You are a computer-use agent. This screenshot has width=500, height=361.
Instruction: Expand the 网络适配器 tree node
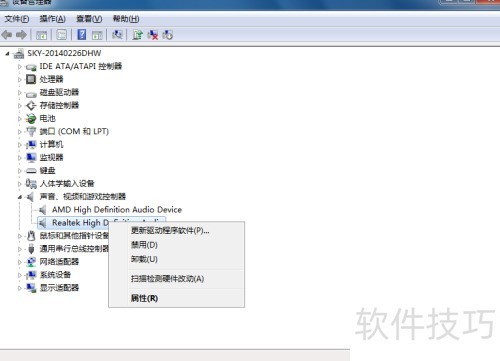(19, 262)
